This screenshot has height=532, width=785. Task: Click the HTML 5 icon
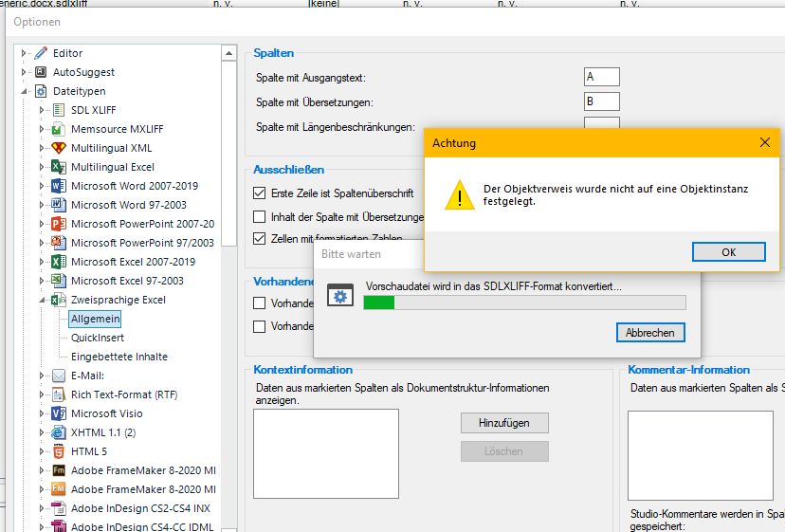tap(59, 451)
